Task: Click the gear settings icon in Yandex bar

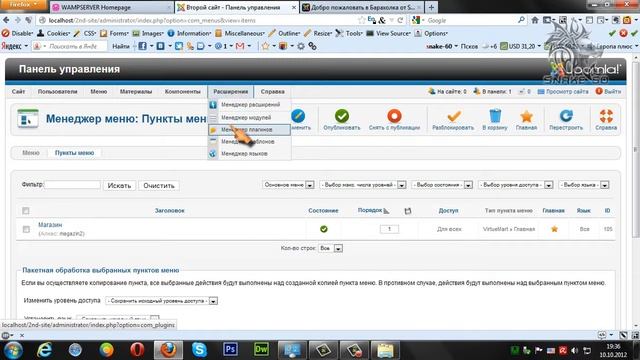Action: (x=301, y=46)
